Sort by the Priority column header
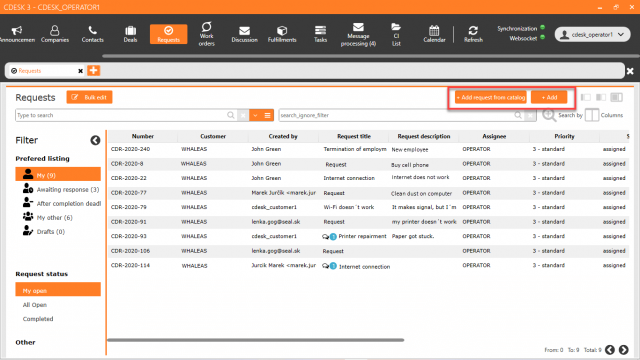This screenshot has height=360, width=640. coord(564,136)
